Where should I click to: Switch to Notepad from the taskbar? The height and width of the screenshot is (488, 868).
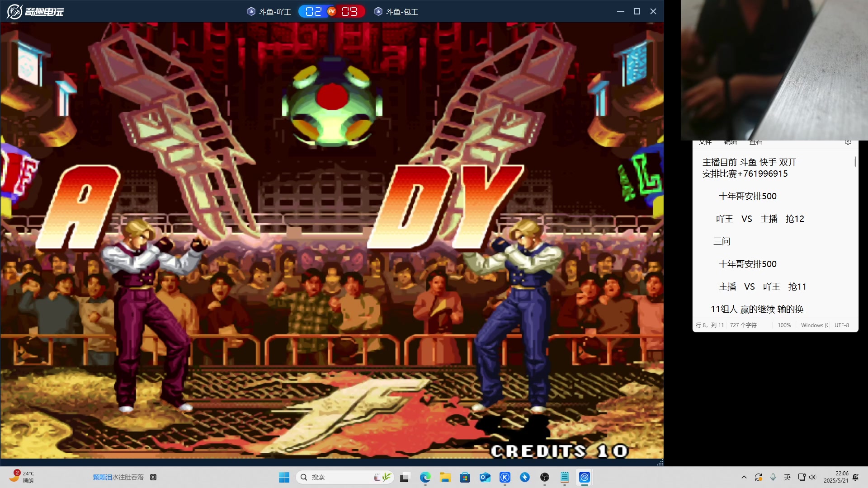click(x=565, y=477)
